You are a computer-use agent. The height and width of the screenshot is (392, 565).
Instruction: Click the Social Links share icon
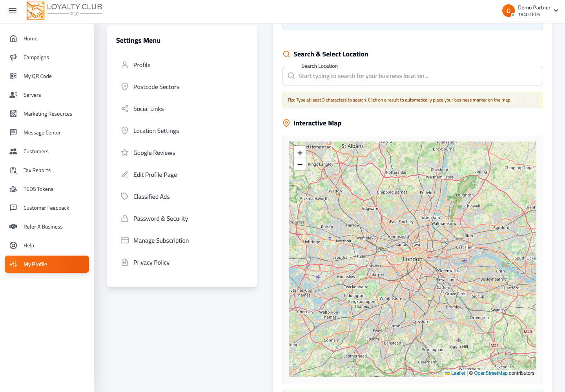pyautogui.click(x=125, y=109)
